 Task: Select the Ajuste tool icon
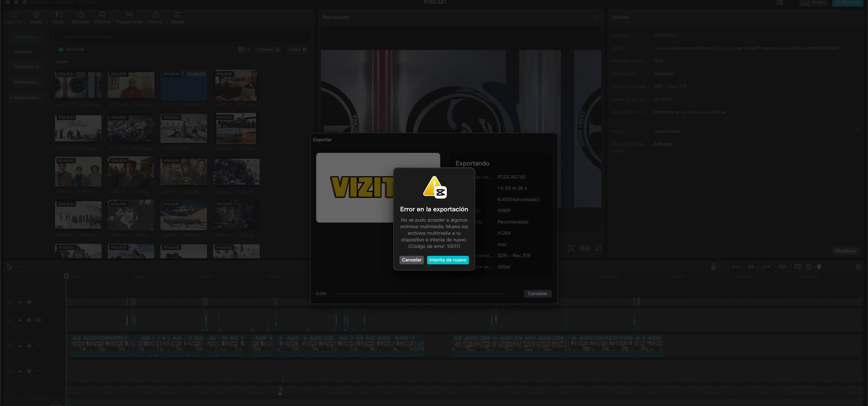tap(177, 15)
